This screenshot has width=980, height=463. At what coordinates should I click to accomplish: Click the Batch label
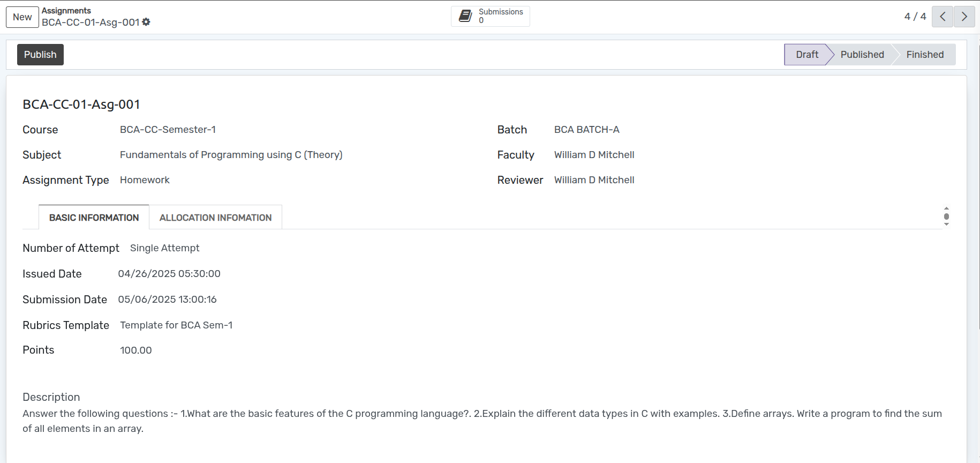point(512,130)
